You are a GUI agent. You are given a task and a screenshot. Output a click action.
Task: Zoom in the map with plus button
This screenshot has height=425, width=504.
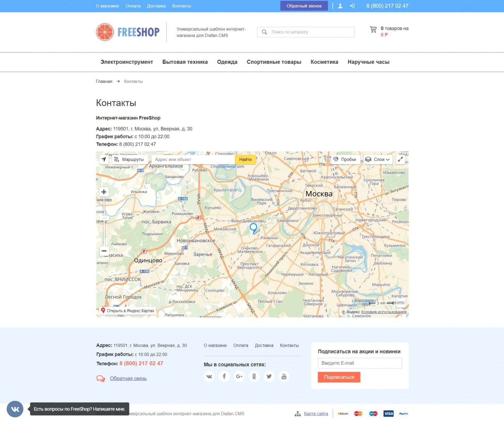[104, 192]
